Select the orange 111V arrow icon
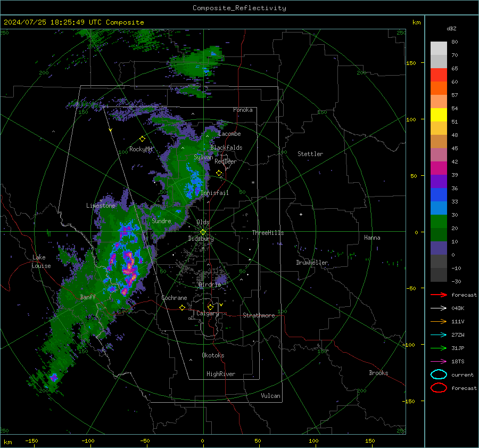479x448 pixels. click(439, 321)
